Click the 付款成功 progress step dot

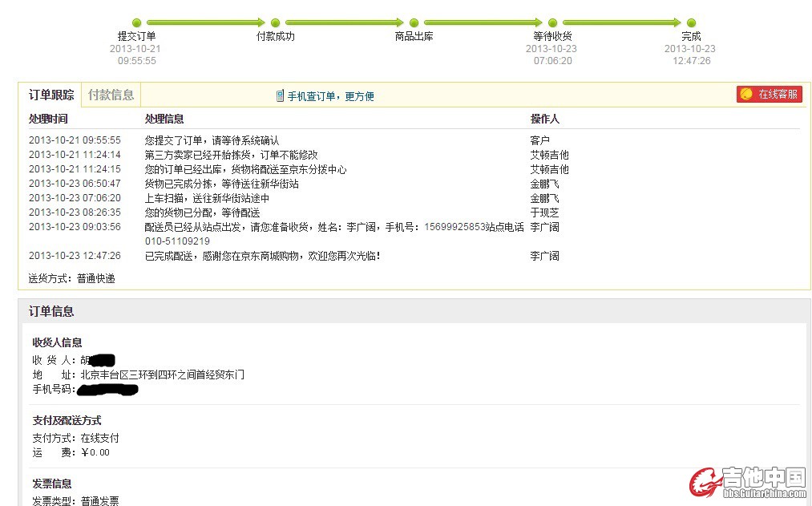[x=275, y=23]
